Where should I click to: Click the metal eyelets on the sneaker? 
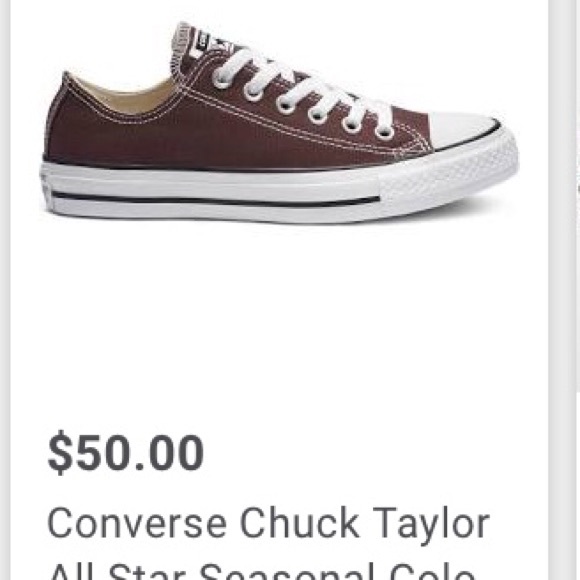click(x=303, y=107)
